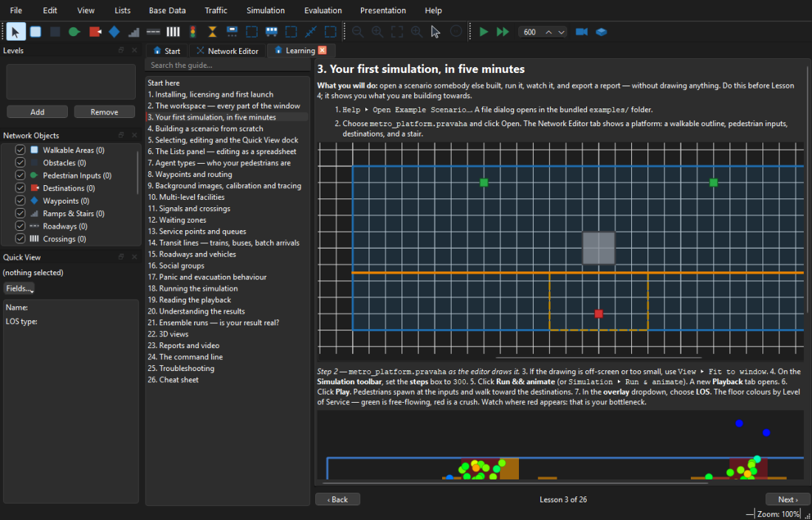The width and height of the screenshot is (812, 520).
Task: Click the lesson content vertical scrollbar
Action: tap(808, 189)
